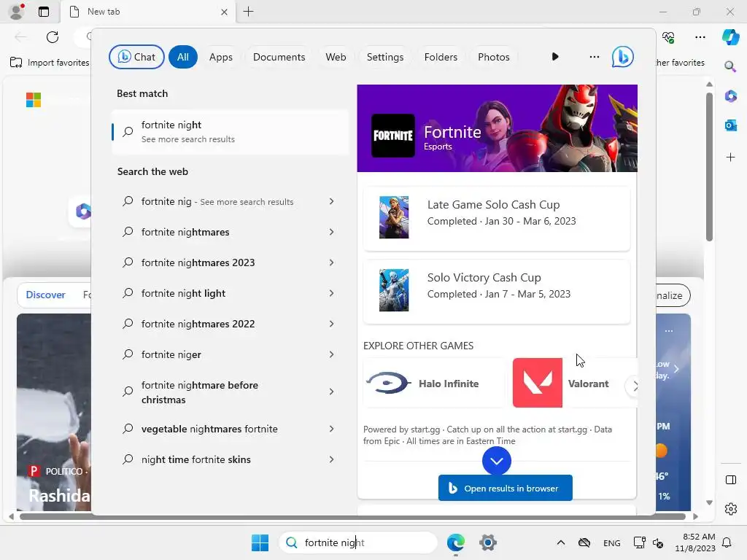Expand fortnite nightmare before christmas suggestion arrow
The height and width of the screenshot is (560, 747).
point(332,392)
